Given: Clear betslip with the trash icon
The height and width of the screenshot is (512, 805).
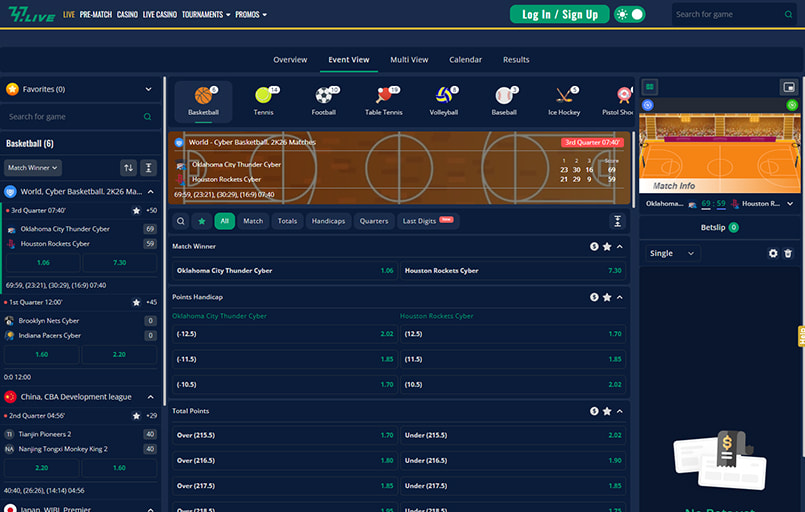Looking at the screenshot, I should pos(788,254).
